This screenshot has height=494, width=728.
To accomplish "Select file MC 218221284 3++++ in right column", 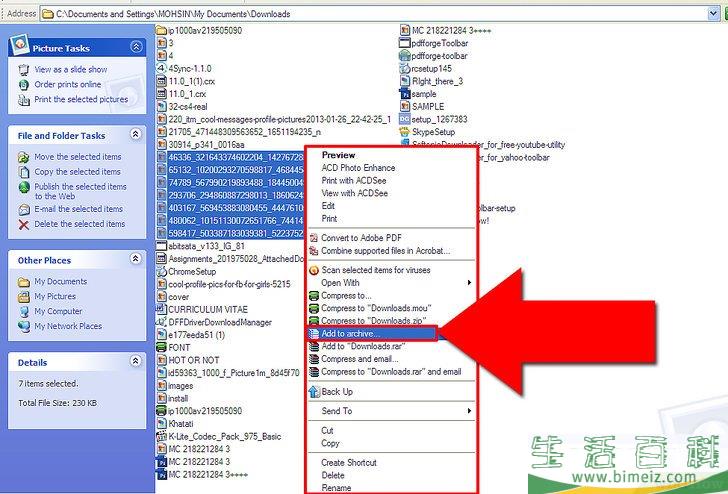I will pyautogui.click(x=451, y=31).
